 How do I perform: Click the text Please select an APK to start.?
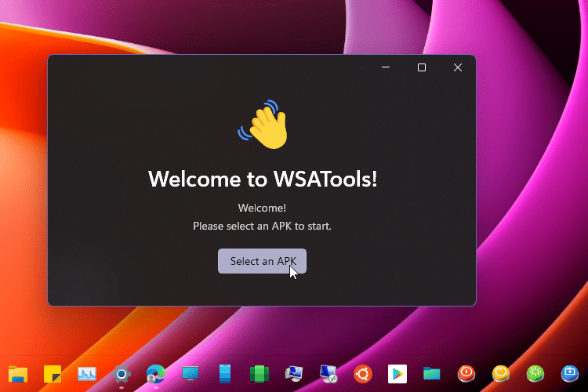pos(262,227)
